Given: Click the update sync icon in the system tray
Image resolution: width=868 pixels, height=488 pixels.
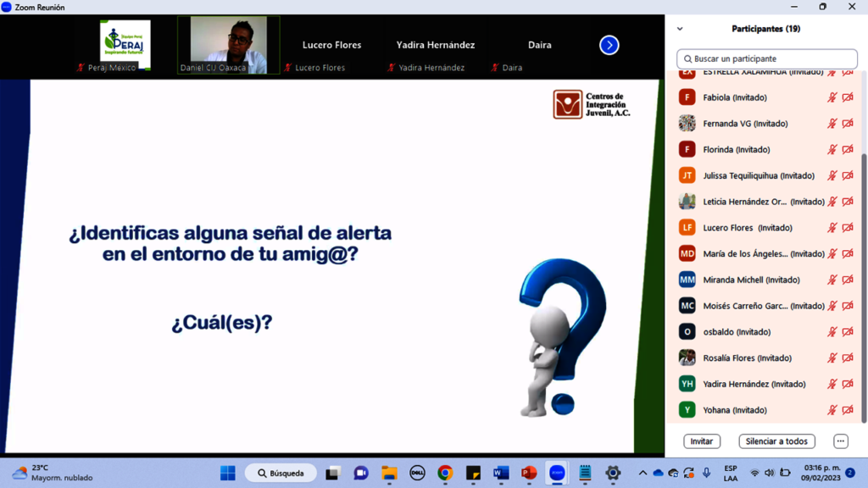Looking at the screenshot, I should (x=689, y=473).
